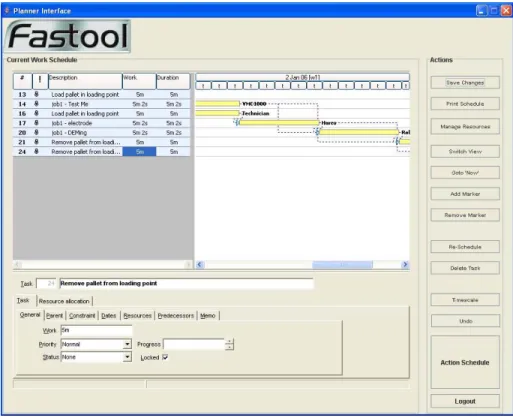Decrease Progress with the down spinner arrow
513x418 pixels.
(229, 347)
